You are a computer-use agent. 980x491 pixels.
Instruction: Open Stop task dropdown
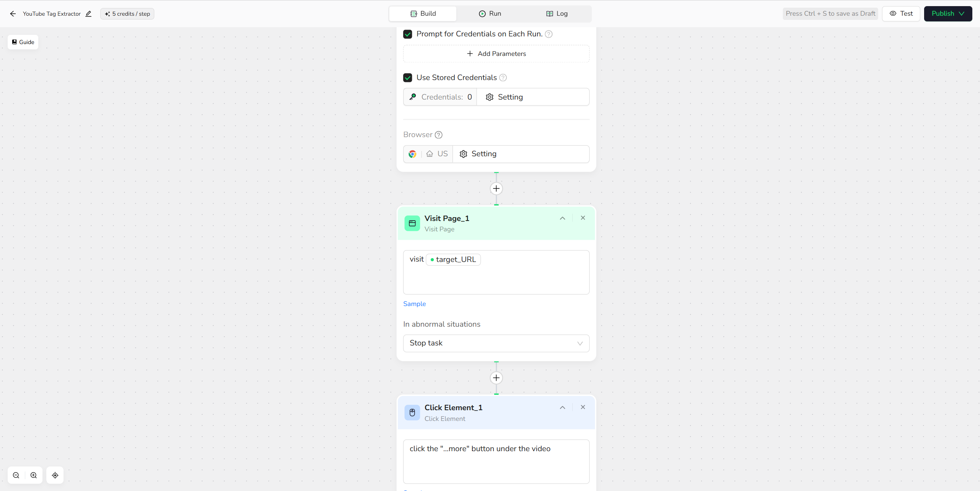coord(496,343)
